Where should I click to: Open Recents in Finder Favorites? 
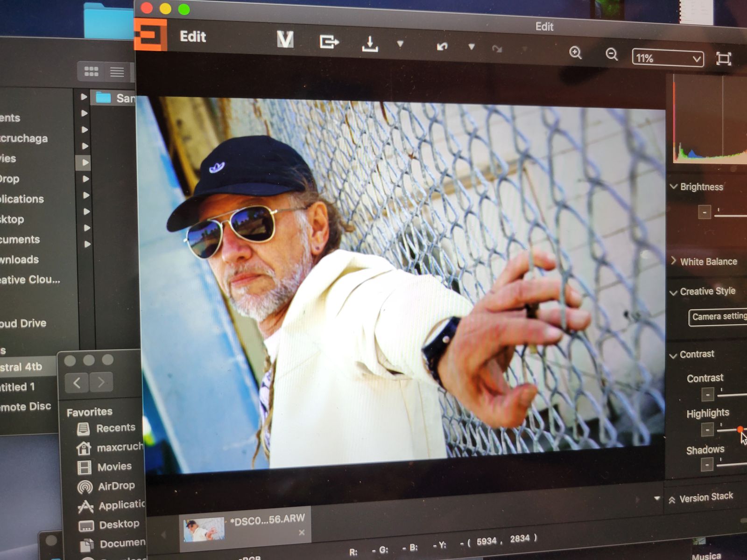click(x=115, y=428)
